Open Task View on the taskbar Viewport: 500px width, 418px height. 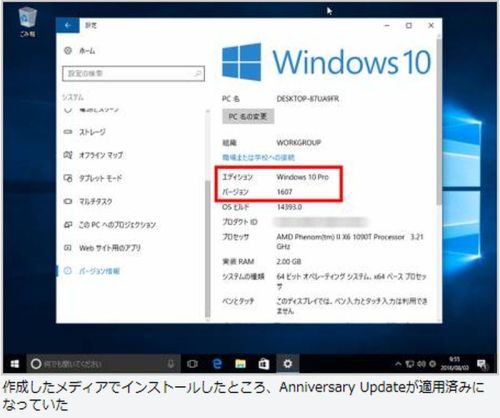click(x=192, y=364)
